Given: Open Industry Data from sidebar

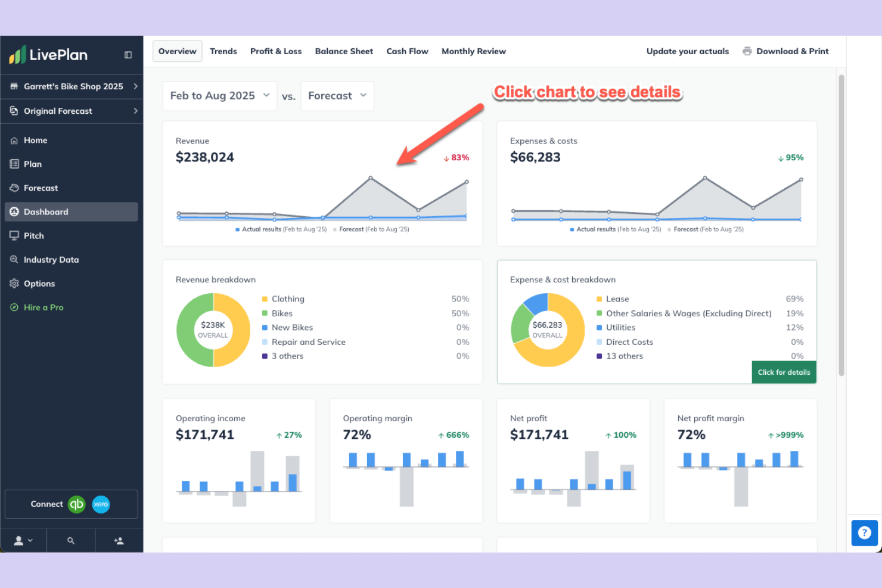Looking at the screenshot, I should (50, 259).
